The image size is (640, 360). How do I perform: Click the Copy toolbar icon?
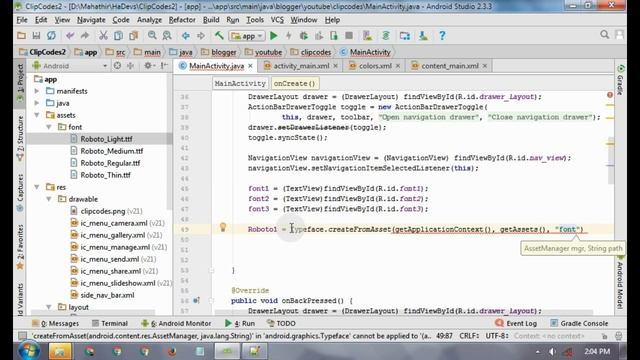[118, 36]
